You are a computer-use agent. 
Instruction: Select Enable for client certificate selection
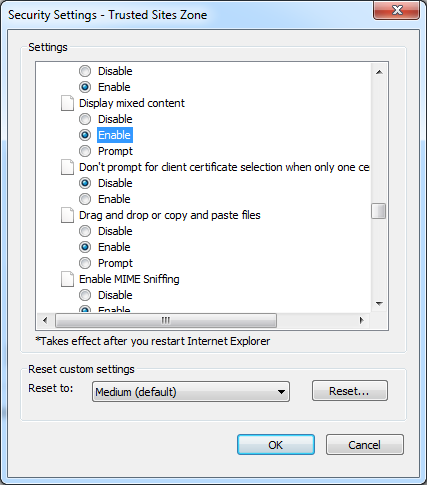click(85, 199)
